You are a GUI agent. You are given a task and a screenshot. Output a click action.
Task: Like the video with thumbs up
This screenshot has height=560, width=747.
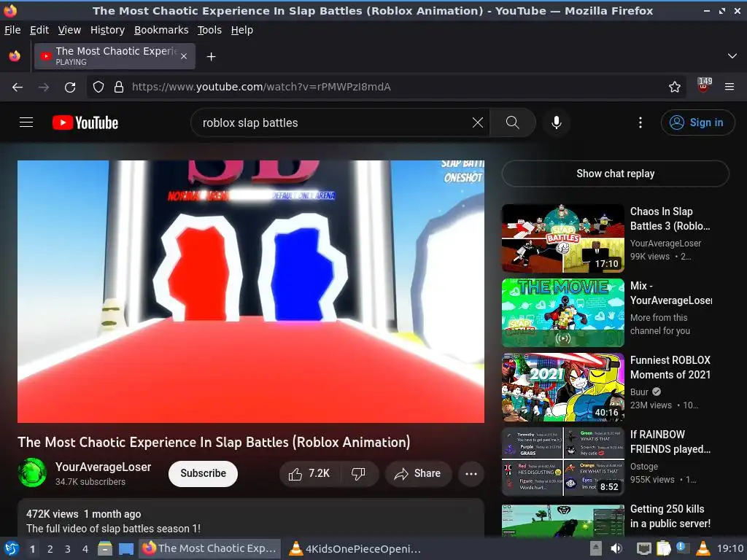[309, 473]
